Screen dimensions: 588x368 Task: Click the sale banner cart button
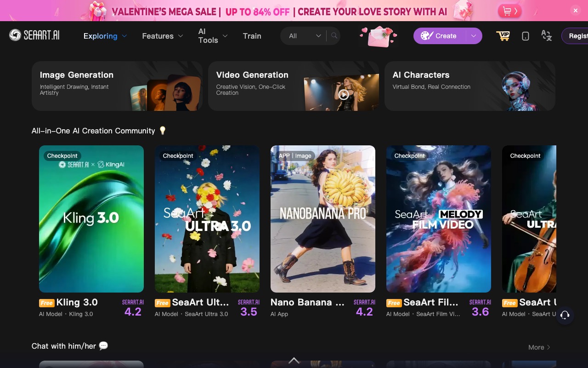[x=509, y=11]
